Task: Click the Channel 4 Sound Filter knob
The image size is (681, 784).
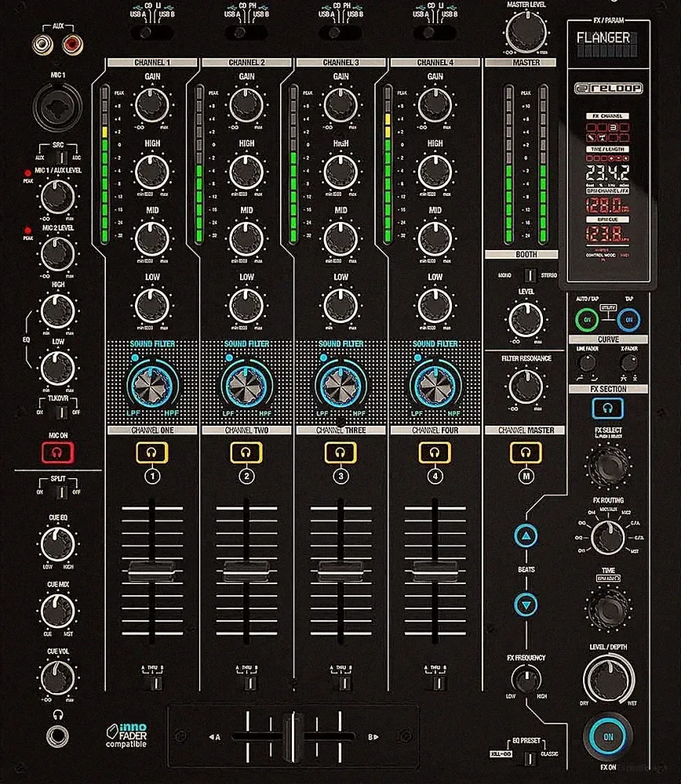Action: (x=435, y=386)
